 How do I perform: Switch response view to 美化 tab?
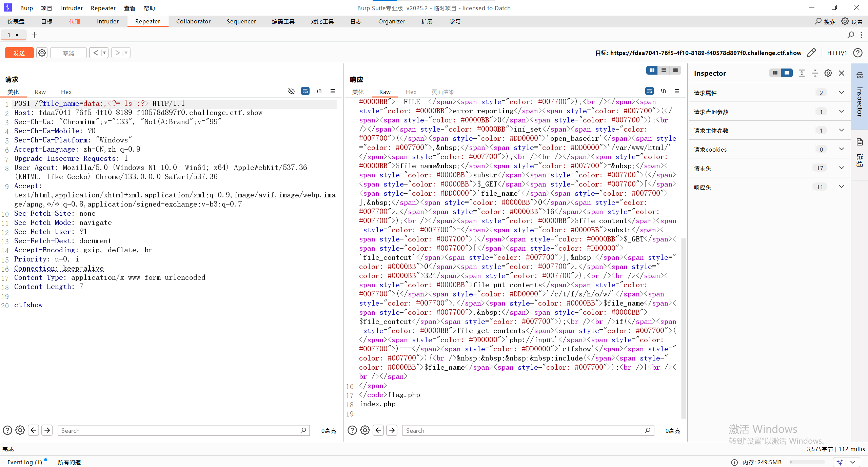pos(358,92)
